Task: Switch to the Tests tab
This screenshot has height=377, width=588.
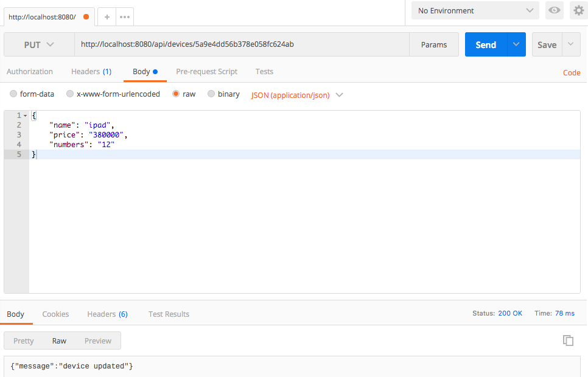Action: [x=264, y=72]
